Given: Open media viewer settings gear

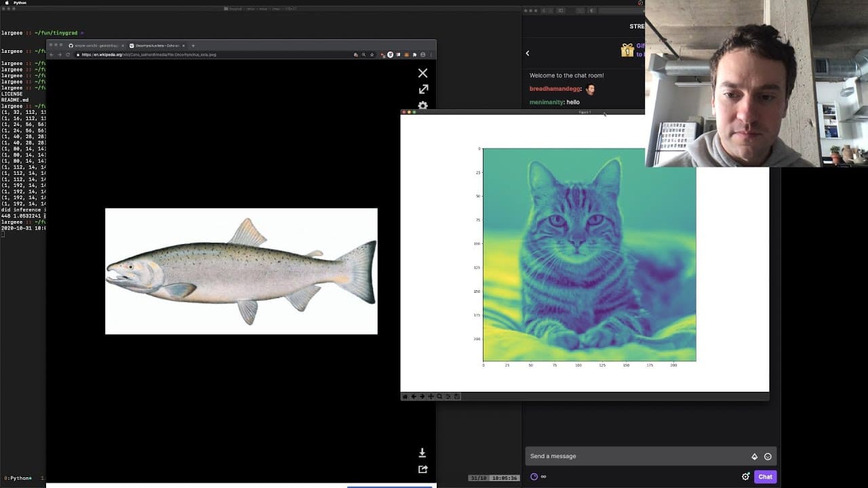Looking at the screenshot, I should [x=423, y=106].
